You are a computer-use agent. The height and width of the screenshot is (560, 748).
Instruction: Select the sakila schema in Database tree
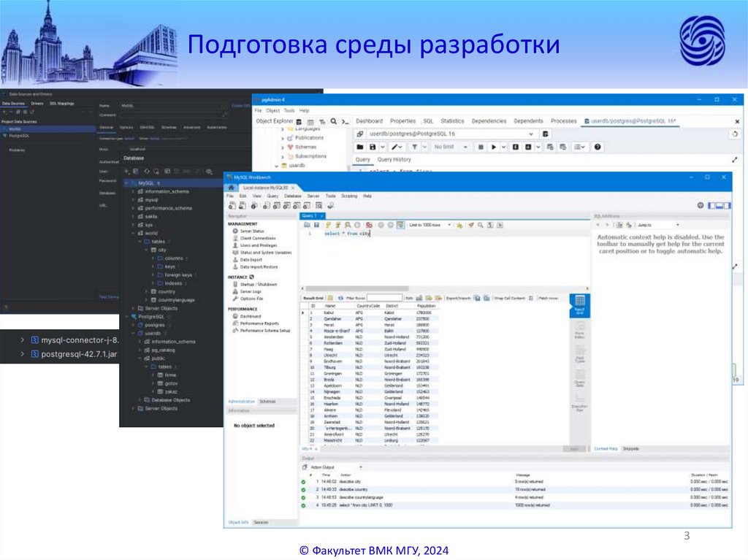(x=151, y=217)
